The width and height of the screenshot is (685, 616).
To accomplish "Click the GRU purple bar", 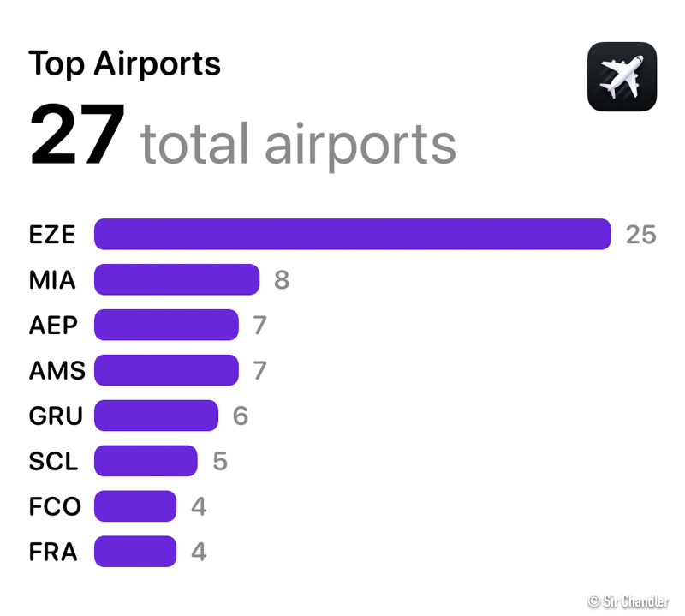I will coord(156,416).
